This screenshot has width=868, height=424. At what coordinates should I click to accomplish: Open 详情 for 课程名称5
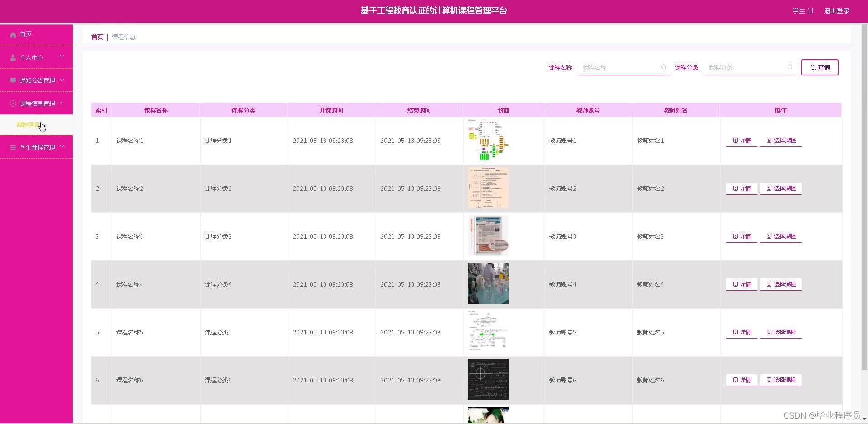point(742,332)
